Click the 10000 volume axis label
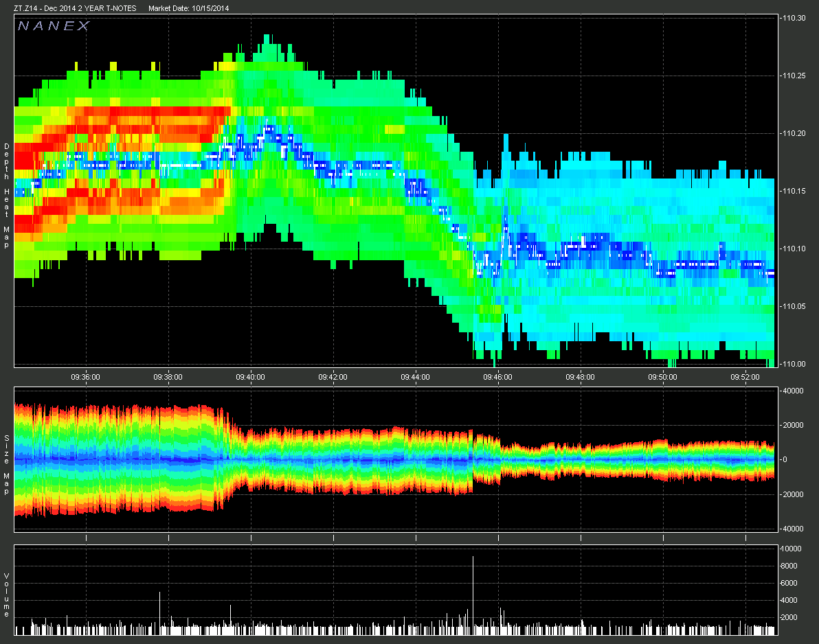The height and width of the screenshot is (644, 819). pos(791,549)
